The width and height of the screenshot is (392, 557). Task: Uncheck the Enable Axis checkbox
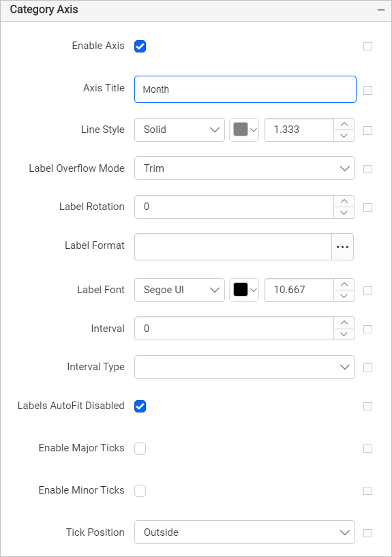pos(140,46)
